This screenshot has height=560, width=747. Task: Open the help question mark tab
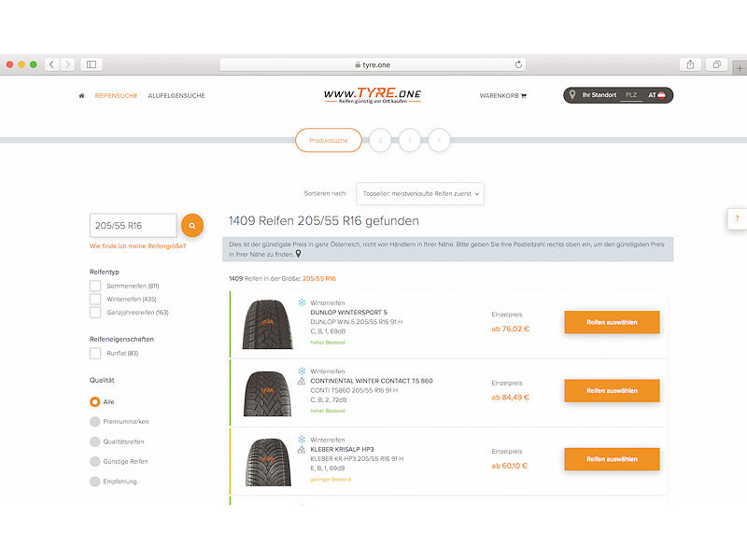[737, 219]
